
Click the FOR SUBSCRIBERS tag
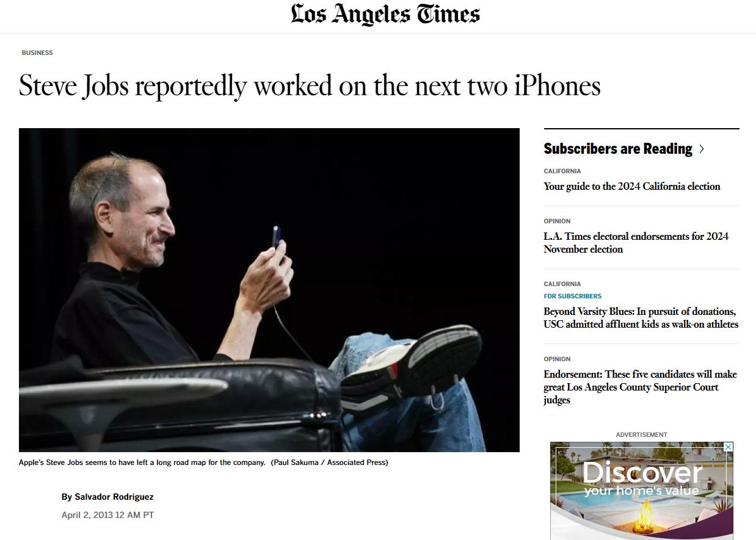[573, 296]
